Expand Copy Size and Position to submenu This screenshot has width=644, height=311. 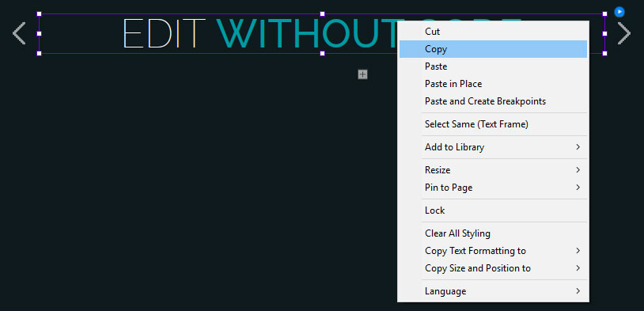[493, 268]
